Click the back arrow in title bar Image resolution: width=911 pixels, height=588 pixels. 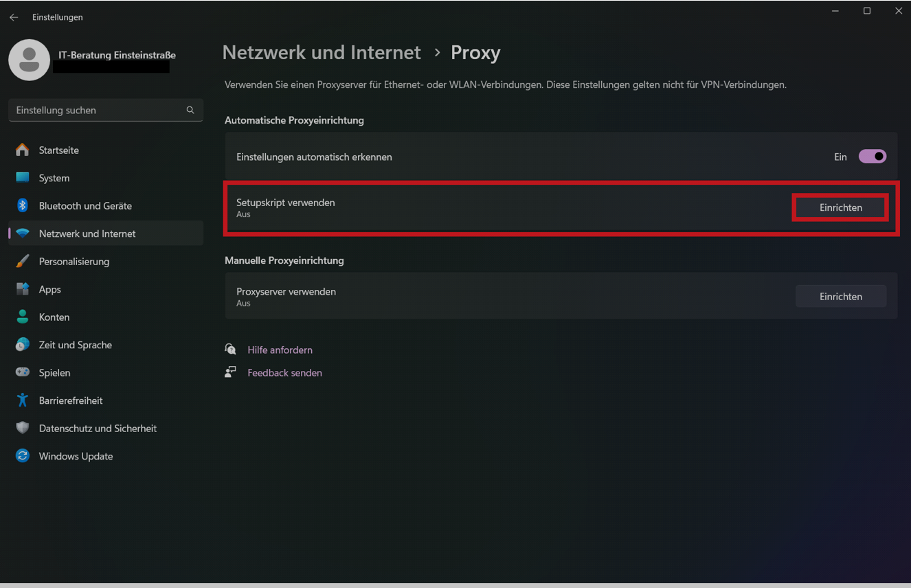(x=14, y=17)
